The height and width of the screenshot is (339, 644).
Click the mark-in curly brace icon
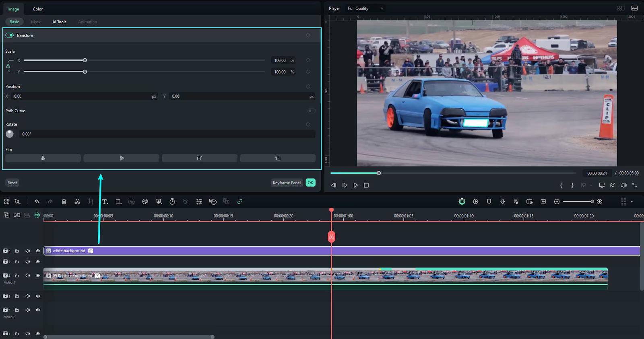click(561, 185)
